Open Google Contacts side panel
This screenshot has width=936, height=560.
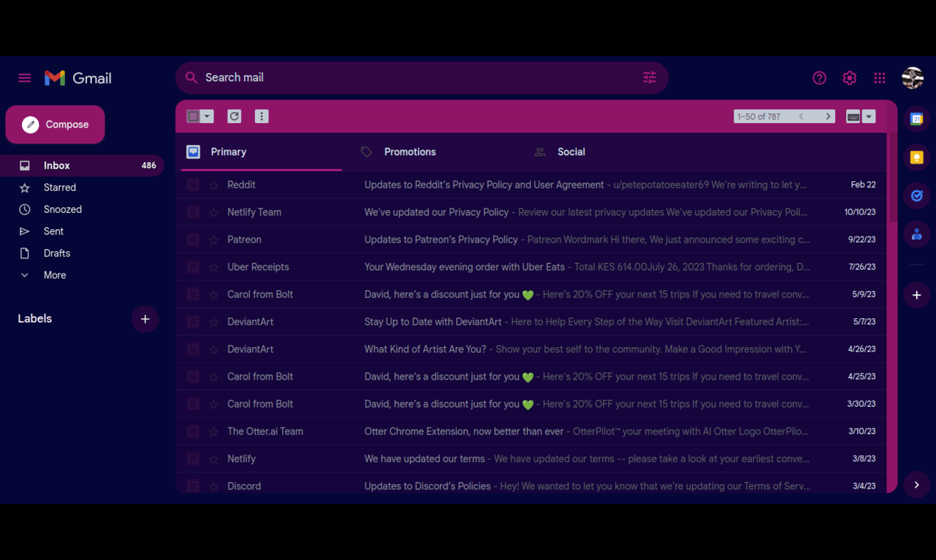[917, 234]
